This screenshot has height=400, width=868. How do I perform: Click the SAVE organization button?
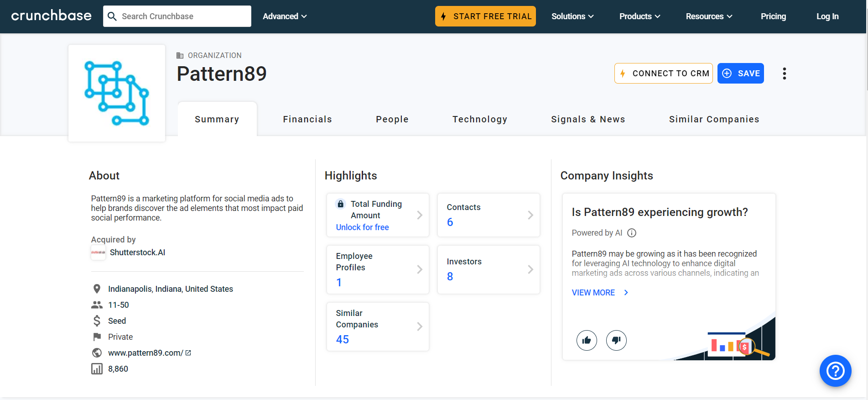tap(740, 74)
